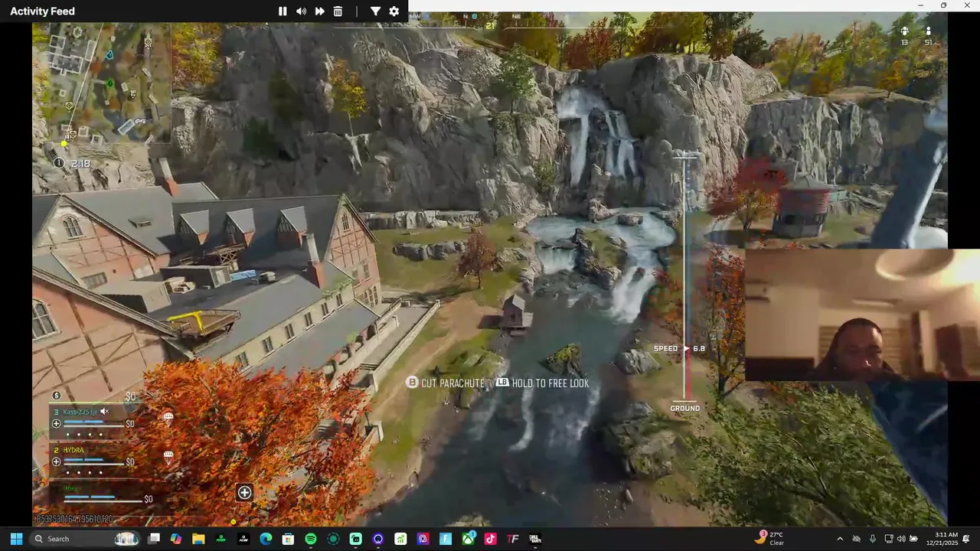Viewport: 980px width, 551px height.
Task: Open Spotify from the taskbar
Action: pyautogui.click(x=311, y=539)
